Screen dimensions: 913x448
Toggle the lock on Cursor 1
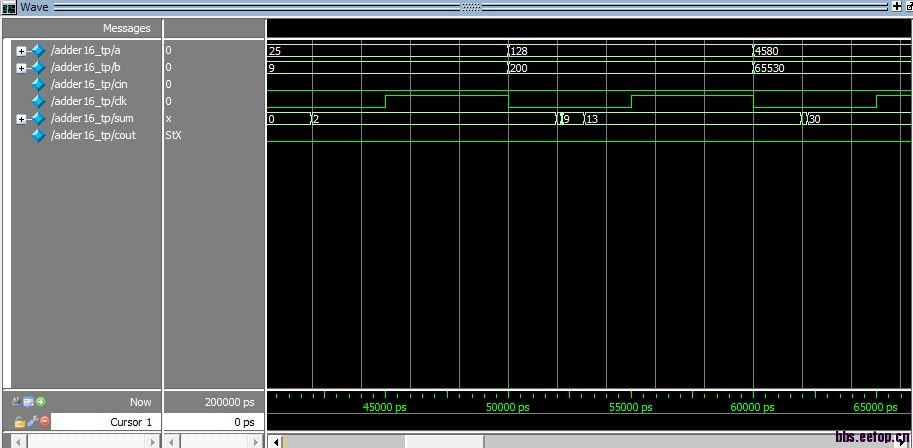[x=19, y=421]
